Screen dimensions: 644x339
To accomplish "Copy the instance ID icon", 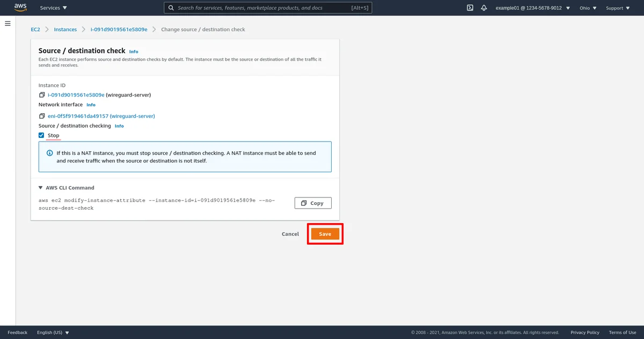I will tap(42, 95).
